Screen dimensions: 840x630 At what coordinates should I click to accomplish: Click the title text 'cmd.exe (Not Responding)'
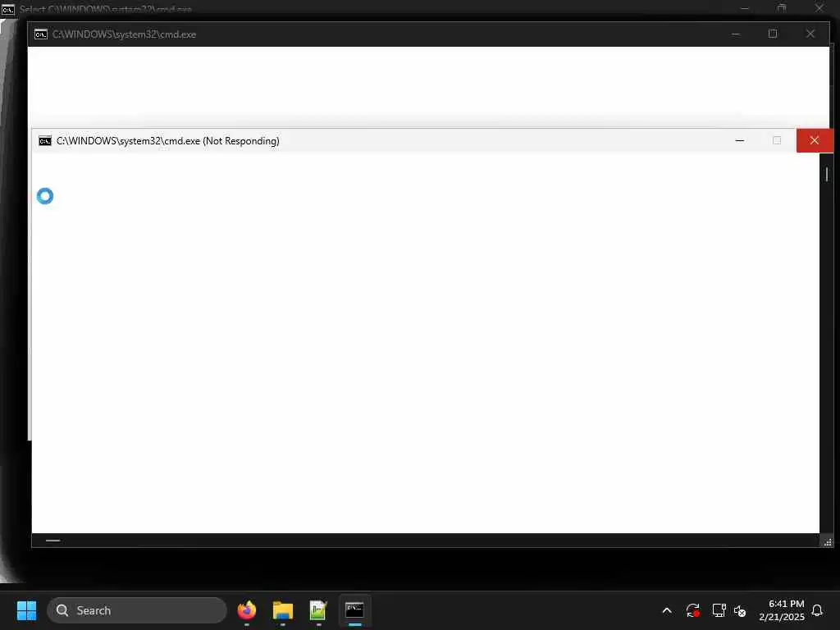221,141
